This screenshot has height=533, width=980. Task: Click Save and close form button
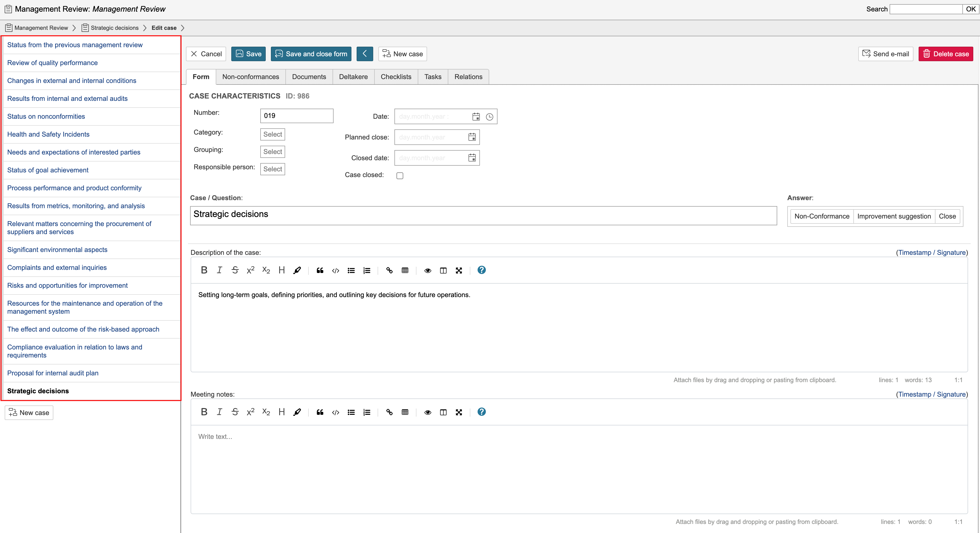click(311, 54)
